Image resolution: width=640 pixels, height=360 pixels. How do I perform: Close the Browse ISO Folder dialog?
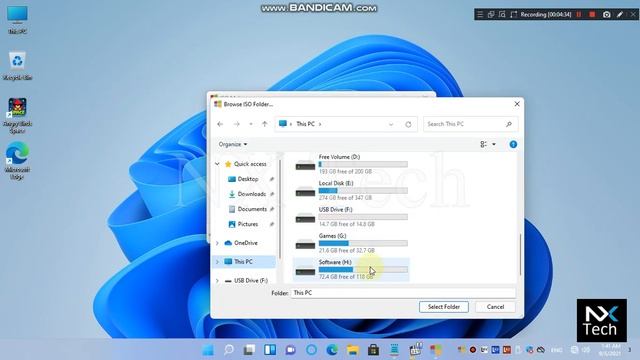(x=517, y=104)
